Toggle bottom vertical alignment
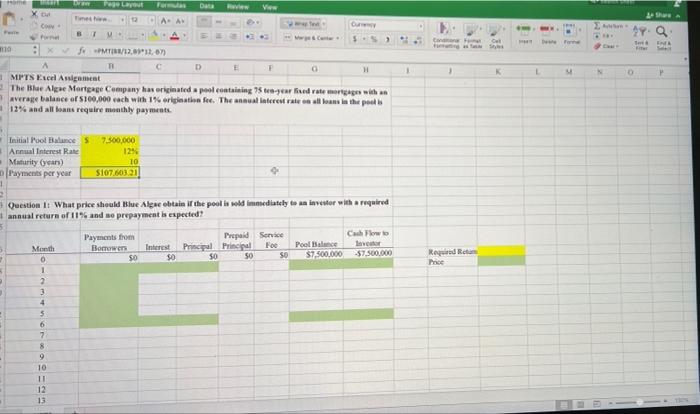This screenshot has width=700, height=414. [x=233, y=22]
